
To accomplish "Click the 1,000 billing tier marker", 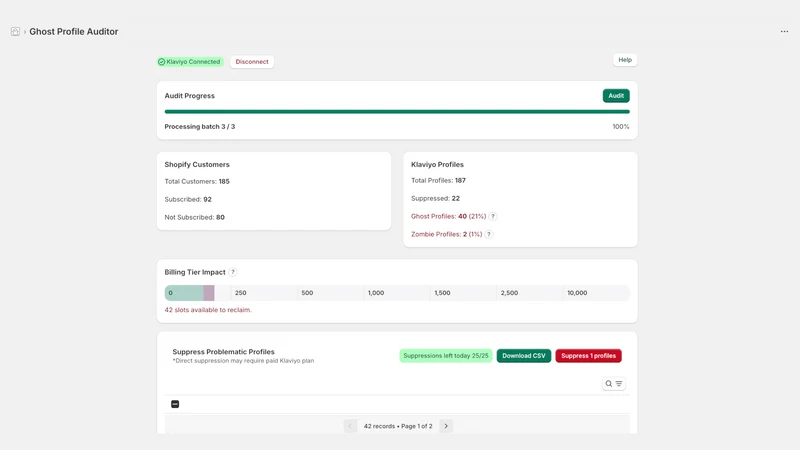I will (x=376, y=293).
